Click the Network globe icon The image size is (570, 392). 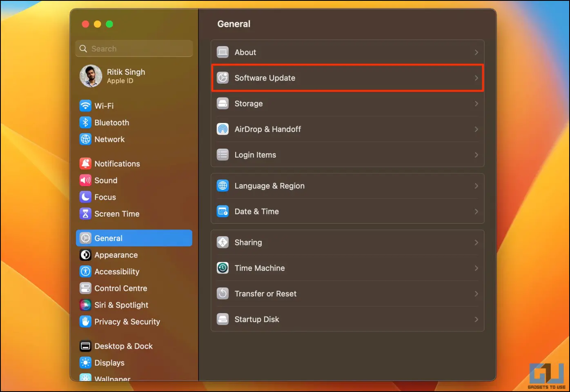(85, 139)
